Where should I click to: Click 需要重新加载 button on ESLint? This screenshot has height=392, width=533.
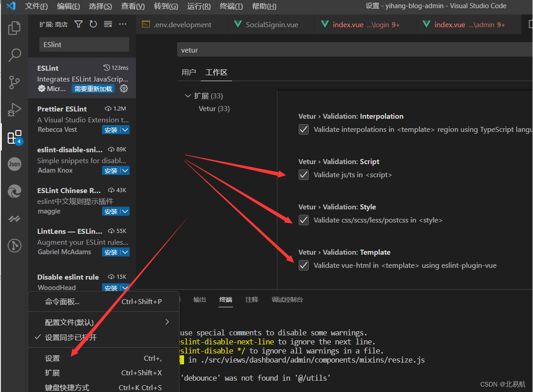(x=93, y=89)
